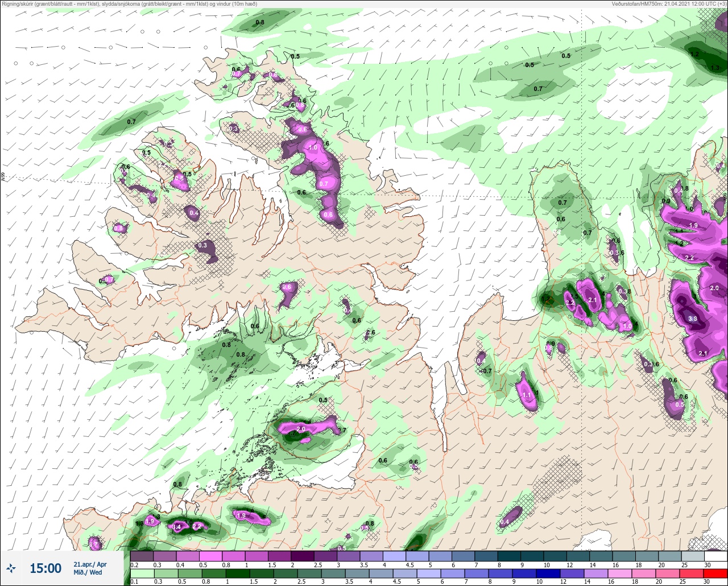Click the '21.apr./ Apr' date label
Viewport: 728px width, 586px height.
point(90,564)
